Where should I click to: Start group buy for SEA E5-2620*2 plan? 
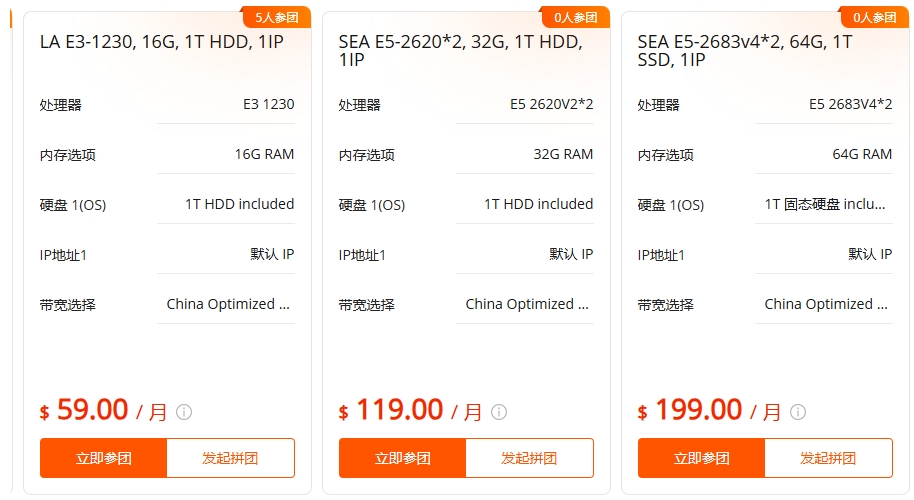[x=529, y=458]
